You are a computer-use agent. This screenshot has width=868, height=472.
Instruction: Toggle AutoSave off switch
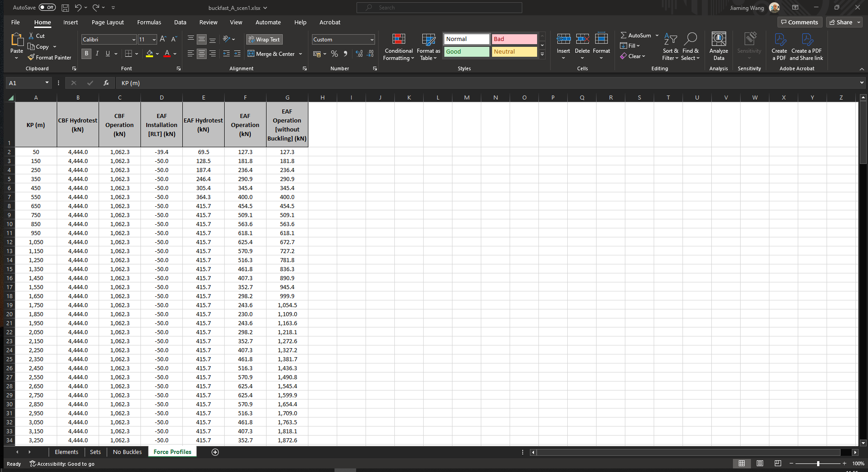coord(46,7)
